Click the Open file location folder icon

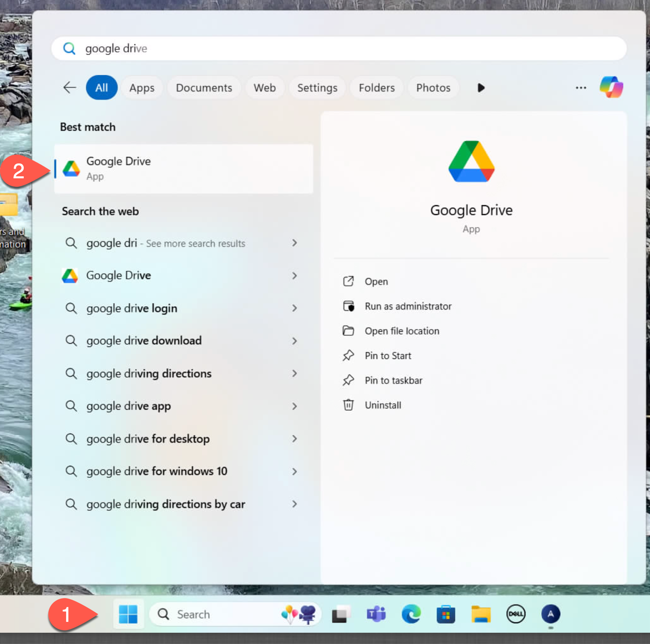pyautogui.click(x=348, y=331)
